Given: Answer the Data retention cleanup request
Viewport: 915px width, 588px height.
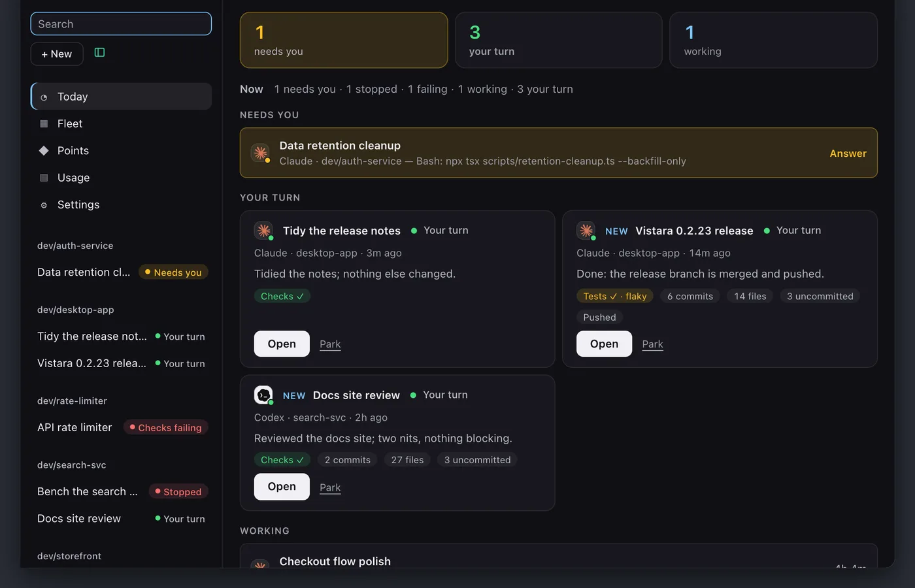Looking at the screenshot, I should tap(848, 154).
